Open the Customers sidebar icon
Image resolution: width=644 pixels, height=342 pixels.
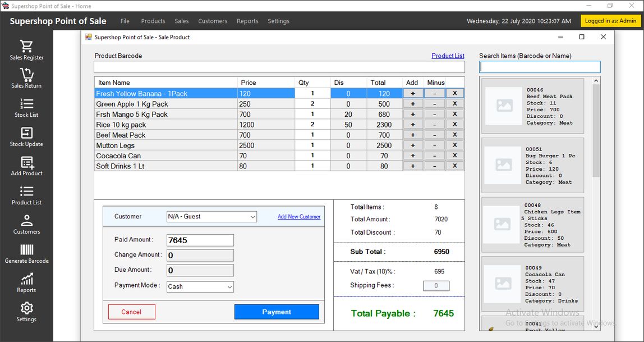click(x=26, y=221)
